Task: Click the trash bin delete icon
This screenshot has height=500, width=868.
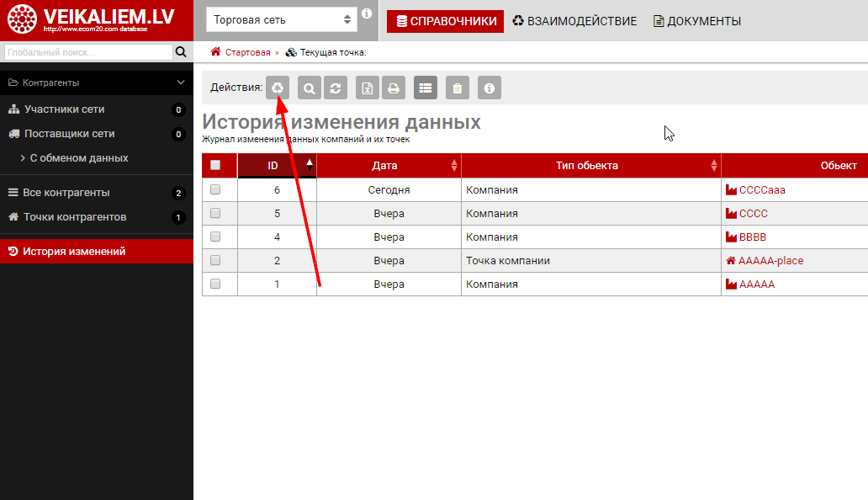Action: point(457,88)
